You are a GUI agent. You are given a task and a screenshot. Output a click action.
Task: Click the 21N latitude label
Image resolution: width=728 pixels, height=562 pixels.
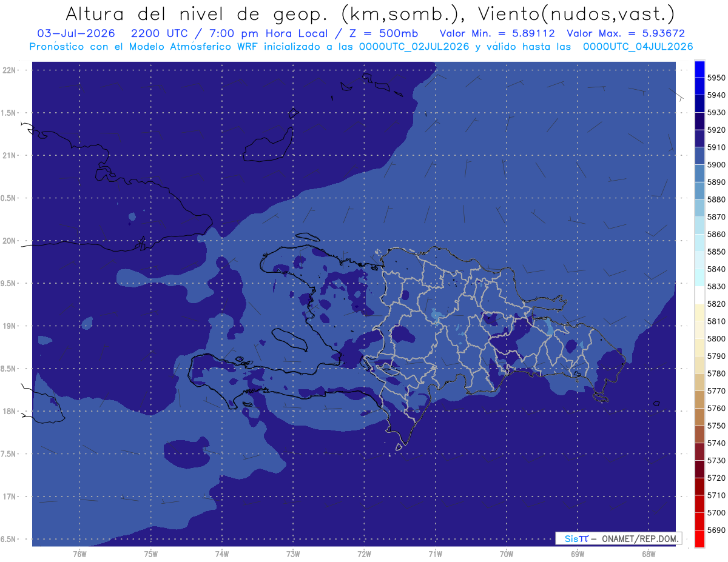(x=10, y=155)
